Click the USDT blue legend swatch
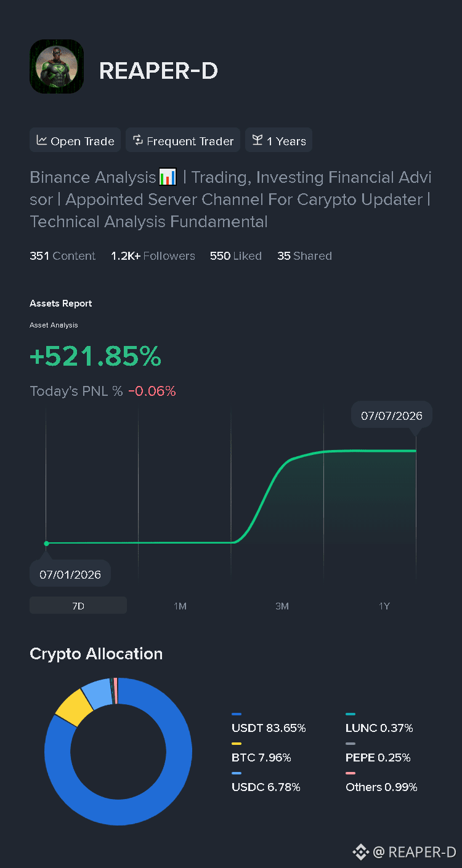462x868 pixels. pyautogui.click(x=237, y=714)
